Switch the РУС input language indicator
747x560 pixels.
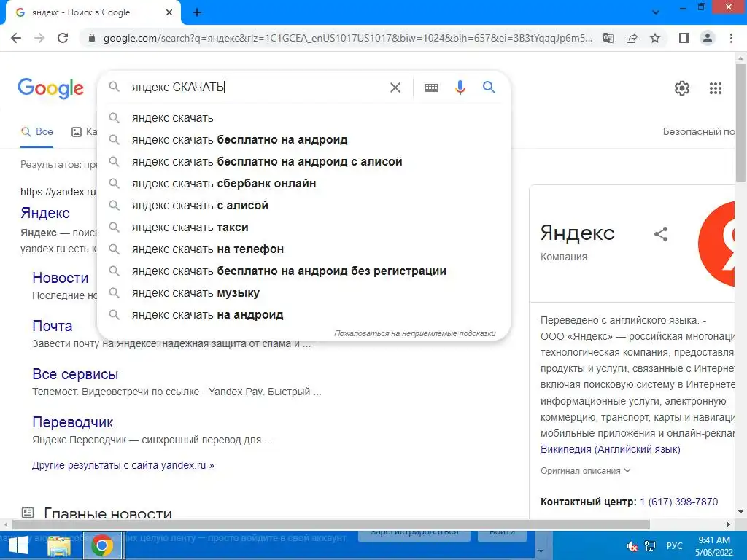coord(675,545)
